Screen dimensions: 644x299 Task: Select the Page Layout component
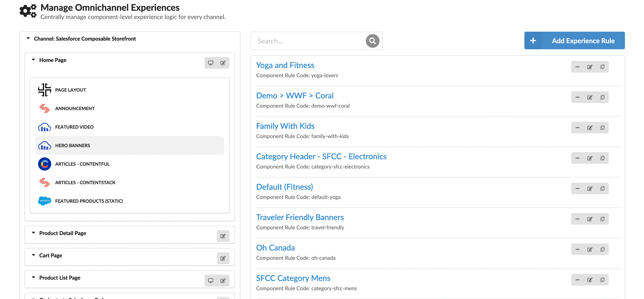pos(129,90)
